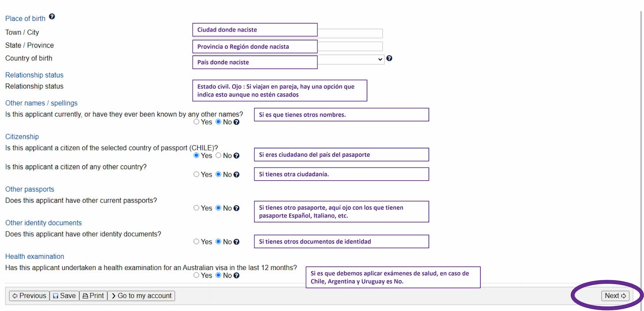Image resolution: width=644 pixels, height=311 pixels.
Task: Click the Town / City input field
Action: coord(350,33)
